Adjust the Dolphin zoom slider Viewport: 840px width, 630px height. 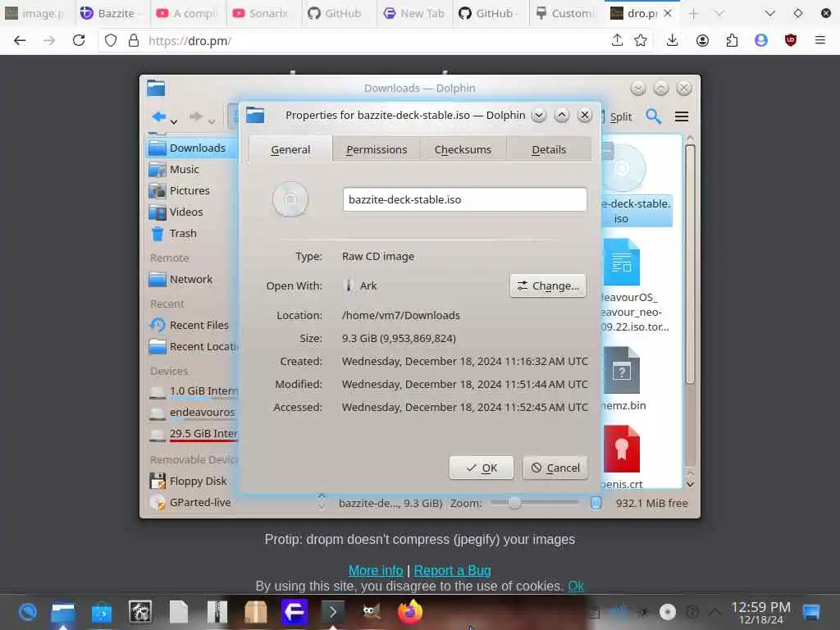pos(535,503)
